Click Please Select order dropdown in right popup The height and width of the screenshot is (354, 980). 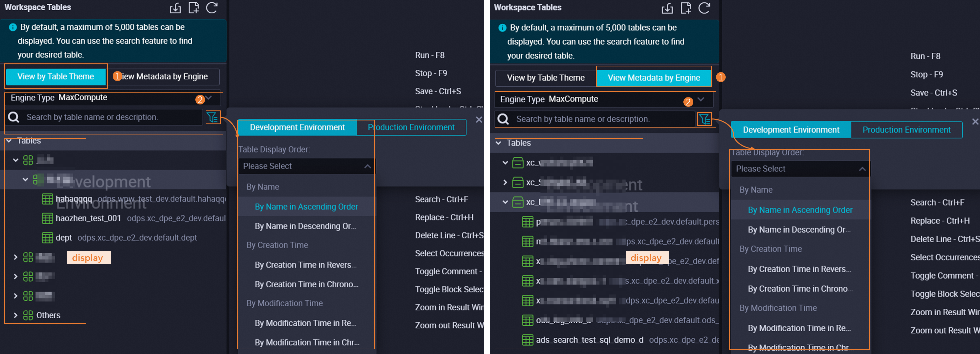pyautogui.click(x=800, y=168)
